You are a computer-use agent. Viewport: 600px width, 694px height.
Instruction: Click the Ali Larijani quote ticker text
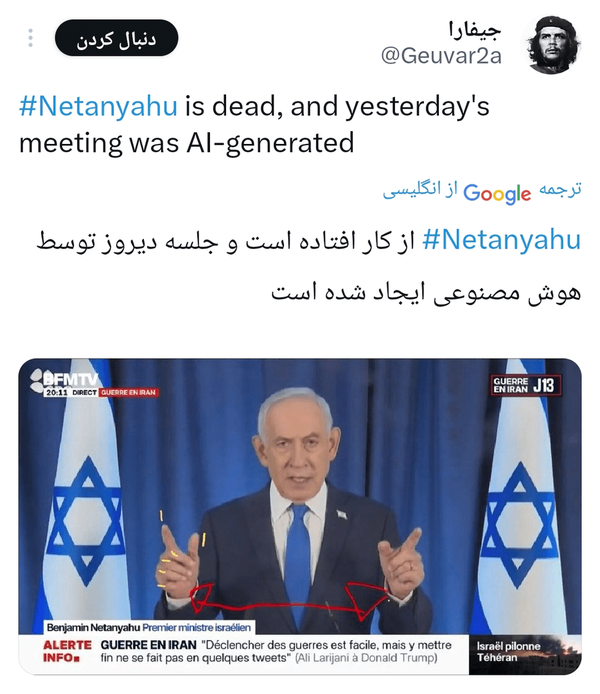[276, 652]
